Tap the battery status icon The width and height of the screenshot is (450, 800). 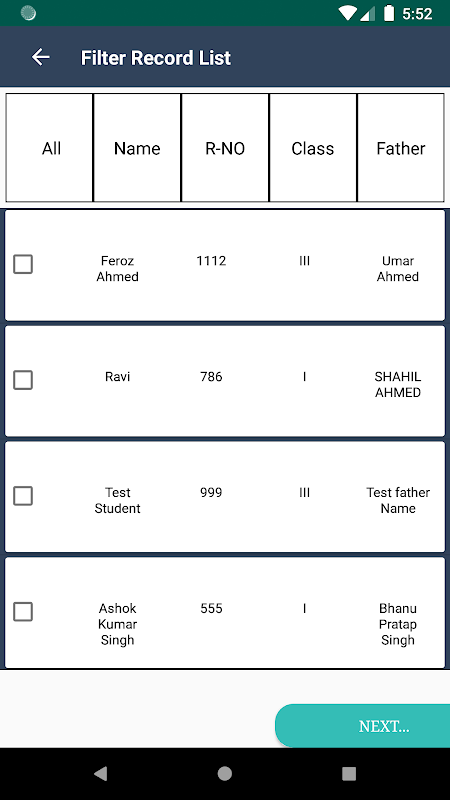[389, 13]
